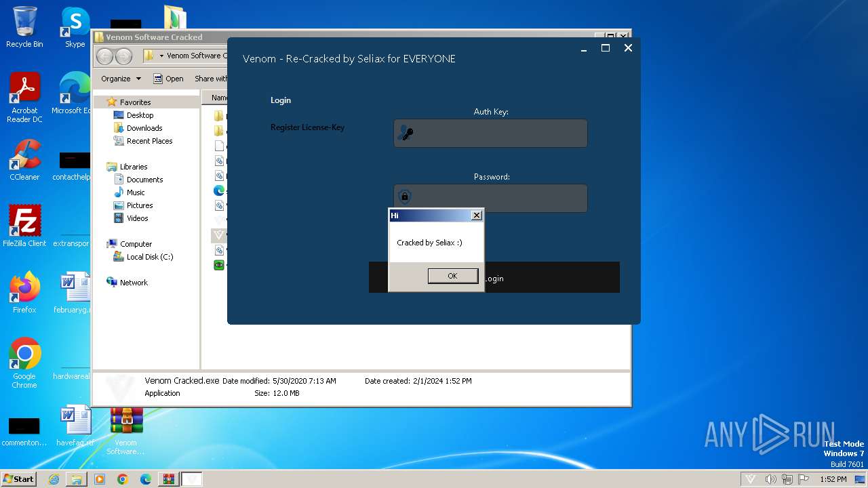Screen dimensions: 868x488
Task: Click the lock icon in Password field
Action: (x=405, y=197)
